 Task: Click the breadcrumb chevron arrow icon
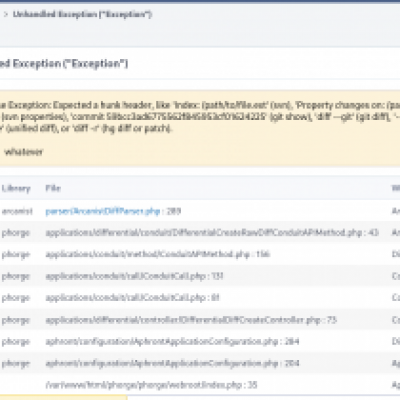(6, 14)
